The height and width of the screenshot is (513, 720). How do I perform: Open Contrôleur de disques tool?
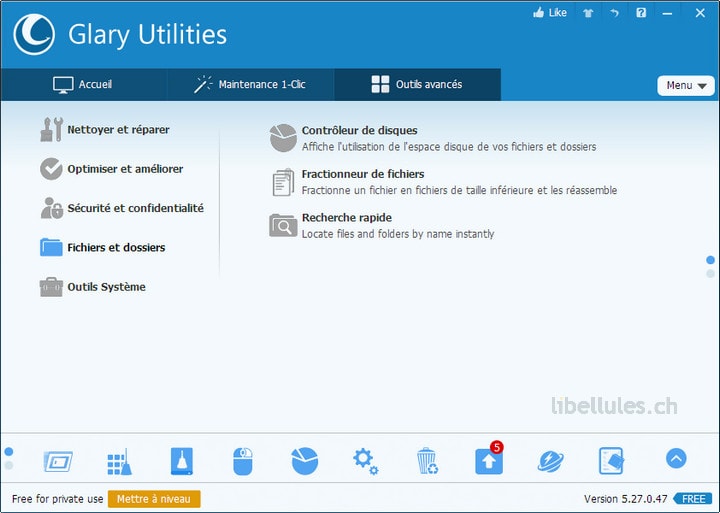coord(432,138)
